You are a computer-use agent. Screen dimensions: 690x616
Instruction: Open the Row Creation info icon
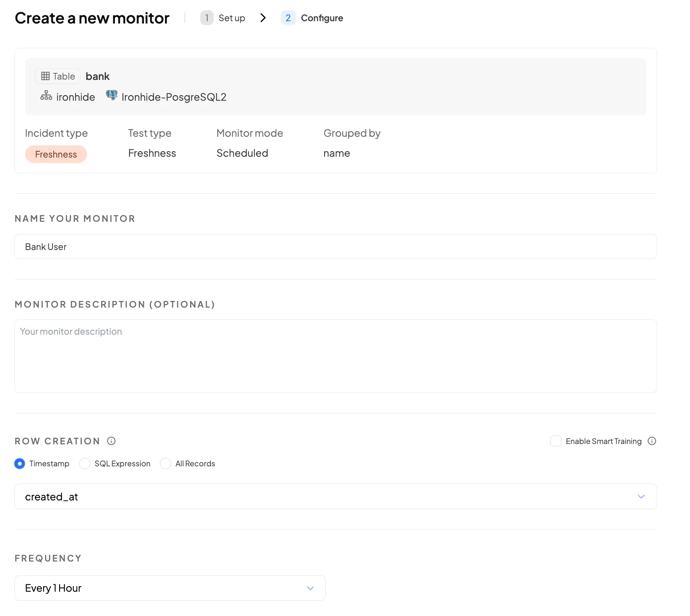point(111,441)
